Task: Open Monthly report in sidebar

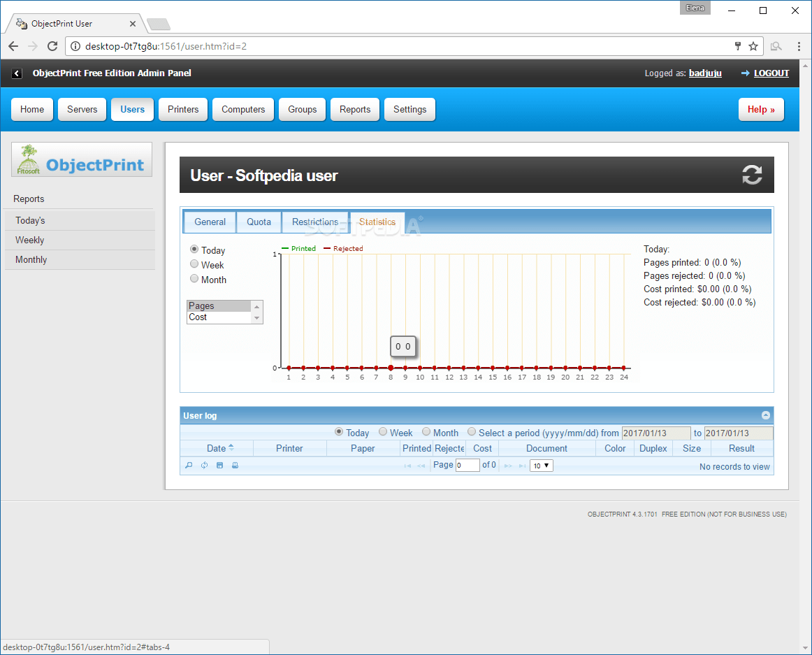Action: click(x=80, y=259)
